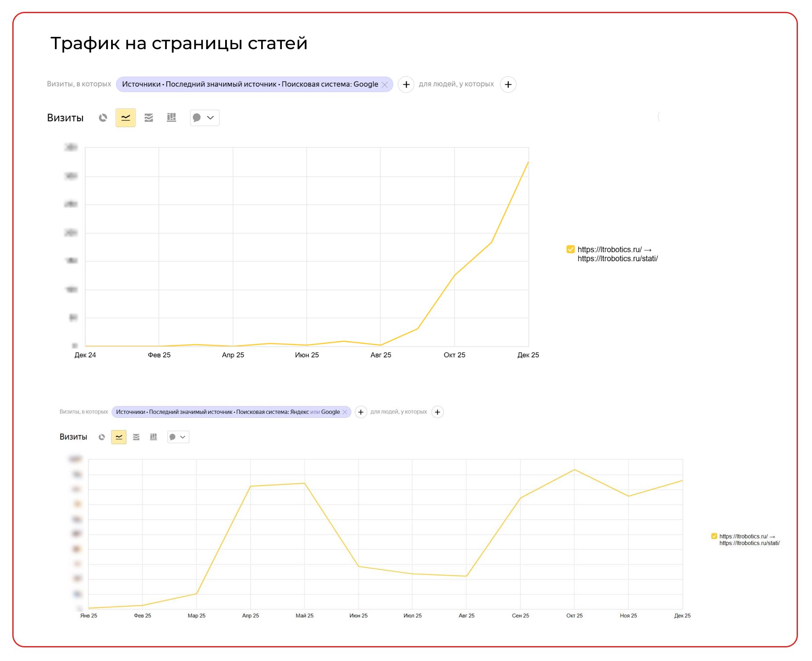
Task: Select pie chart icon in Яндекс или Google chart
Action: (102, 437)
